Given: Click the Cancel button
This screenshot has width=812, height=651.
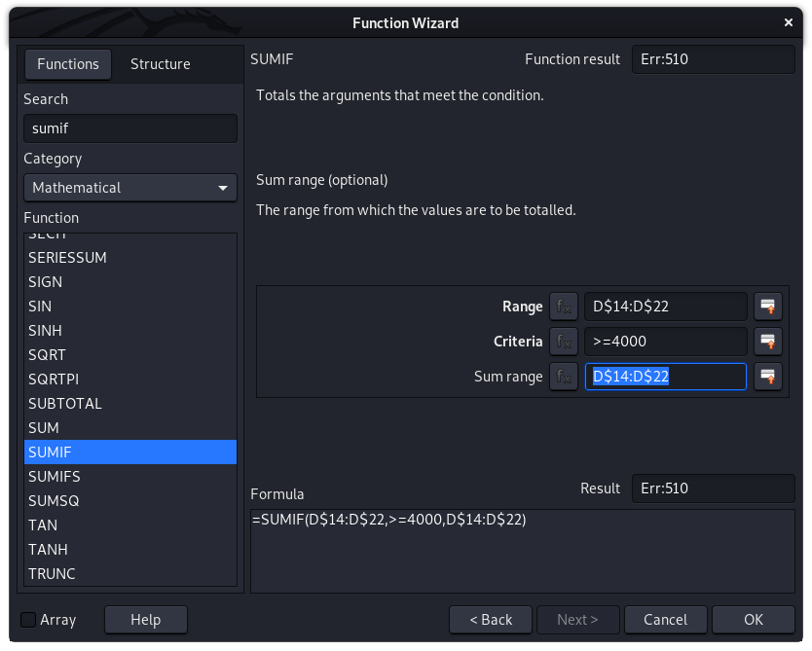Looking at the screenshot, I should tap(665, 620).
